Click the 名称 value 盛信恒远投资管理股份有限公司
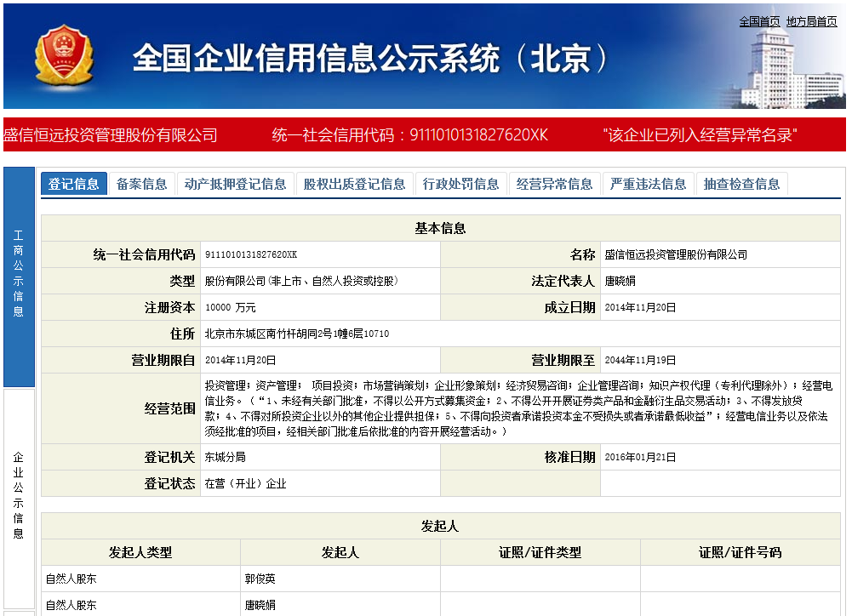 pos(676,254)
